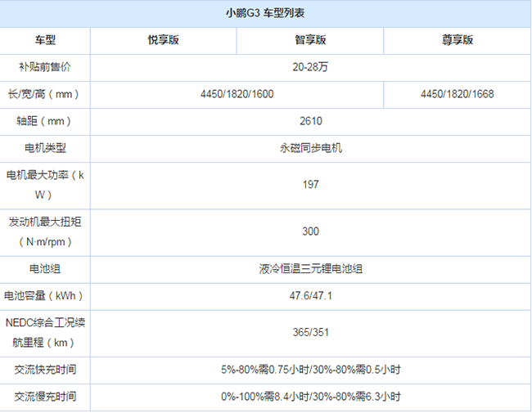532x413 pixels.
Task: Click the capacity value 47.6/47.1
Action: point(310,296)
